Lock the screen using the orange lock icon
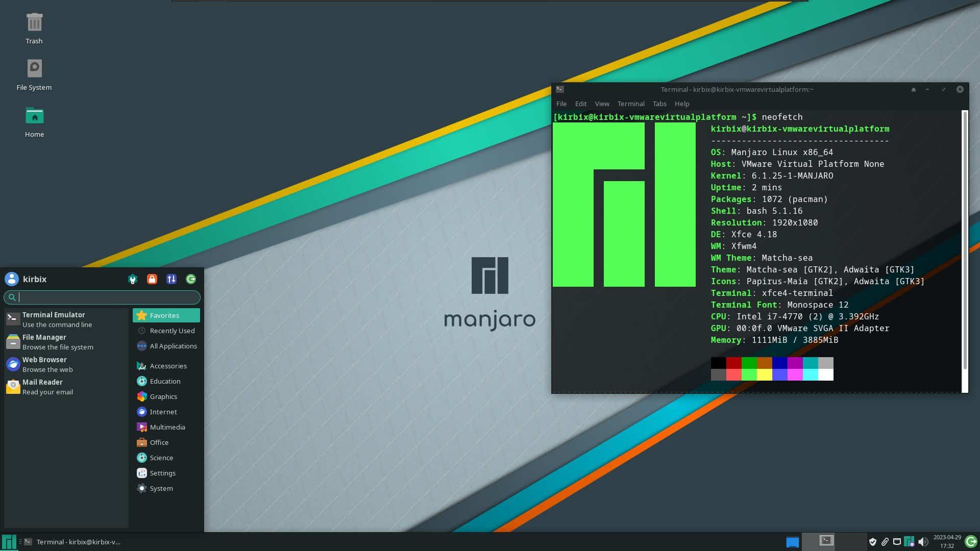The image size is (980, 551). point(152,279)
